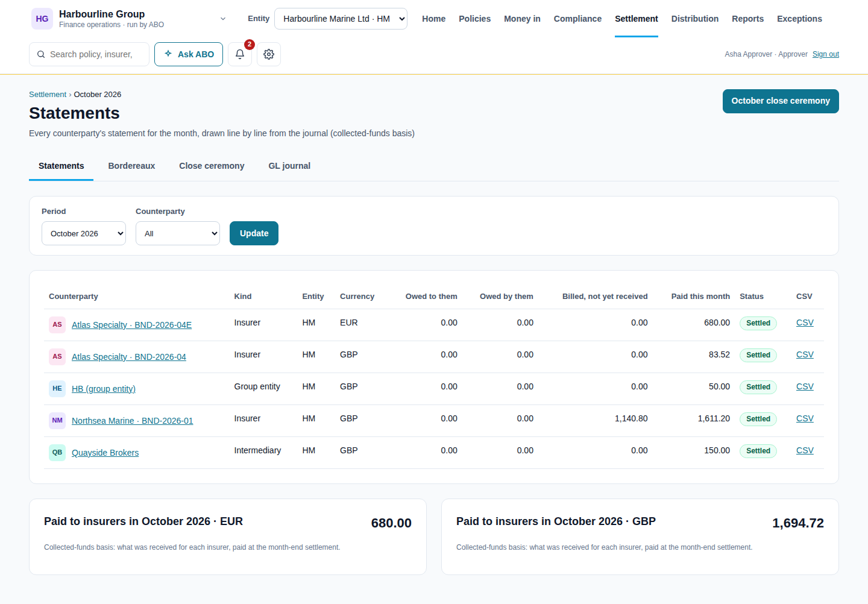
Task: Click the Settled status on Northsea Marine row
Action: [758, 419]
